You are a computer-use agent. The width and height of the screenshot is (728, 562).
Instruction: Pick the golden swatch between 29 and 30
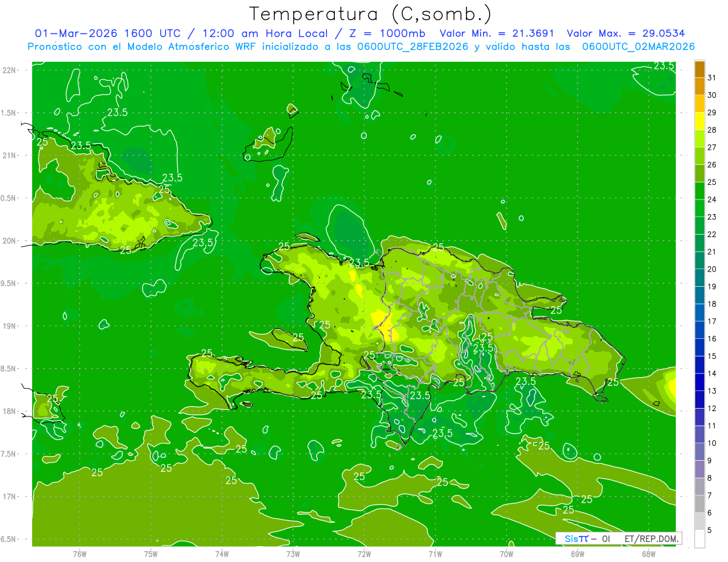(699, 104)
